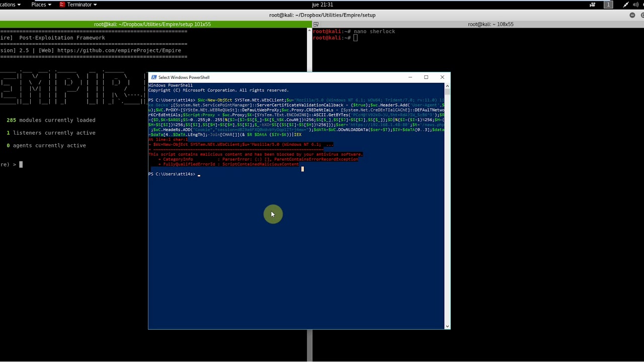644x362 pixels.
Task: Click '285 modules currently loaded' line
Action: 51,120
